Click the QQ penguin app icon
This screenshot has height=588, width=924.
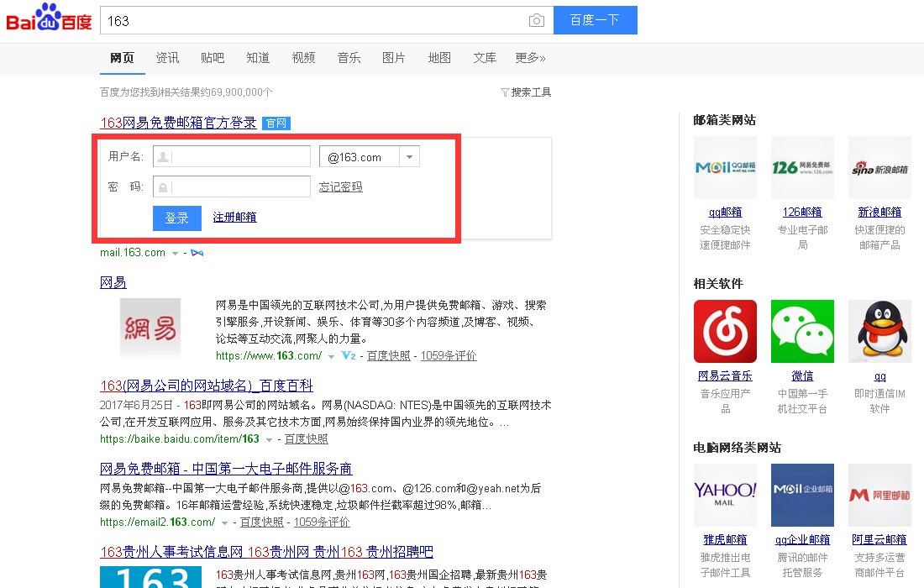tap(879, 331)
